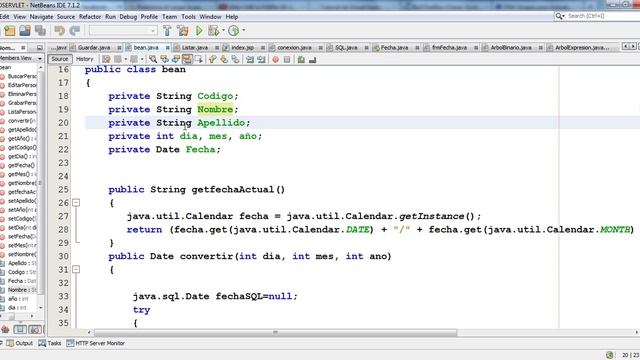The width and height of the screenshot is (640, 360).
Task: Open the Output window button
Action: (x=19, y=343)
